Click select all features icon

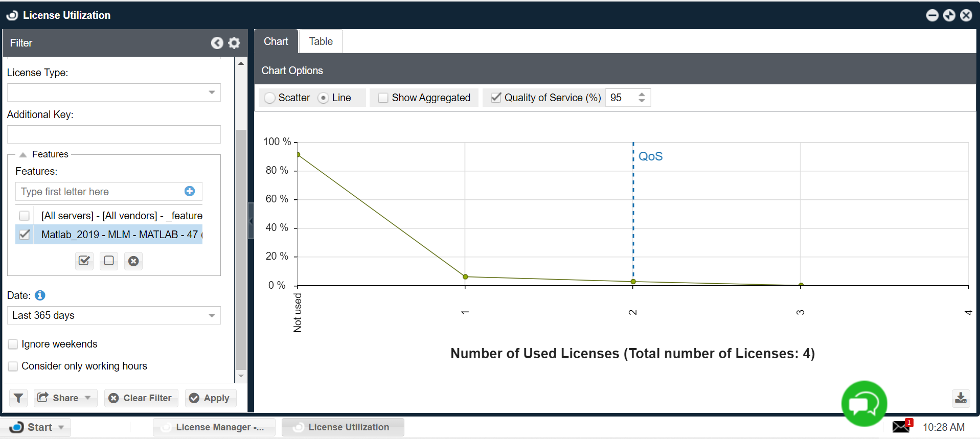(84, 261)
